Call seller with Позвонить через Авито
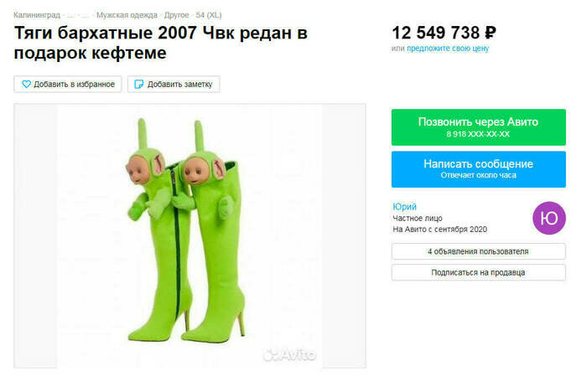The height and width of the screenshot is (392, 587). (479, 127)
